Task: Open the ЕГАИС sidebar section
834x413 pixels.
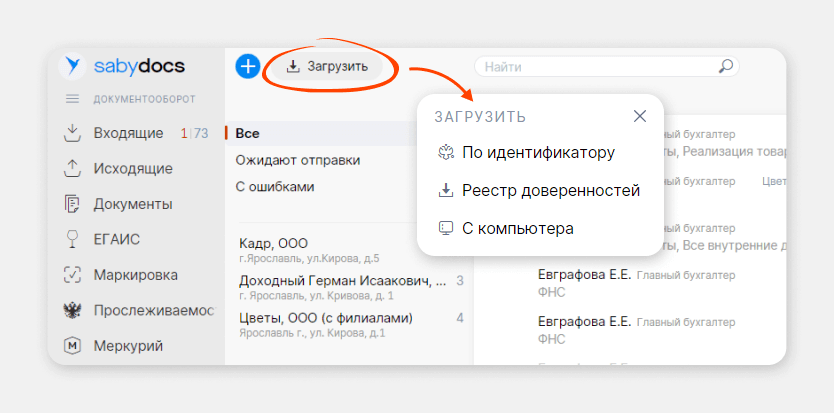Action: click(116, 239)
